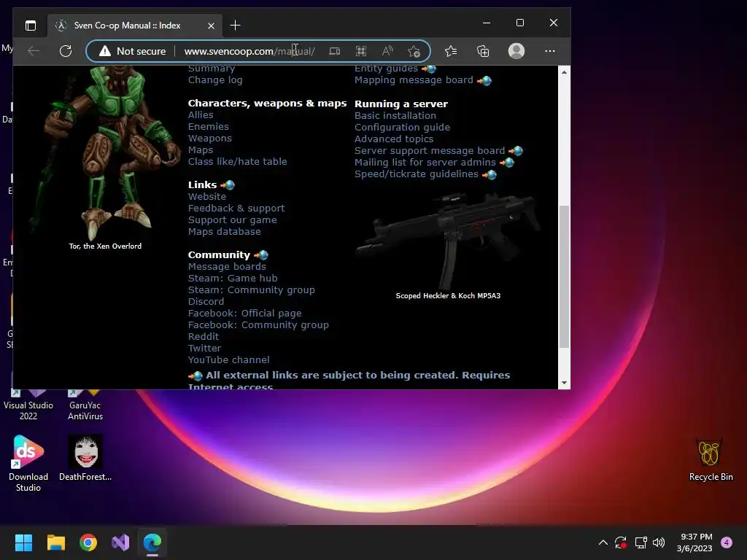The image size is (747, 560).
Task: Open the Message boards link
Action: tap(227, 267)
